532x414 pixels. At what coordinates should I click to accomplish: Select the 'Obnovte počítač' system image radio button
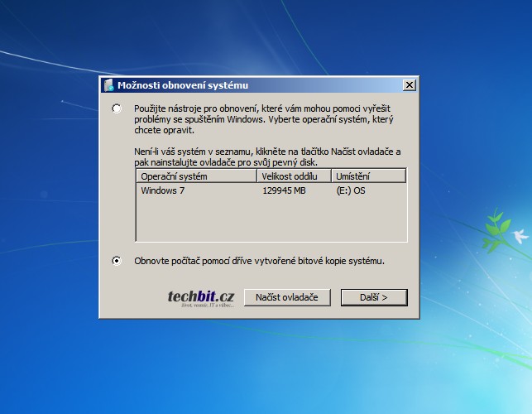coord(117,261)
